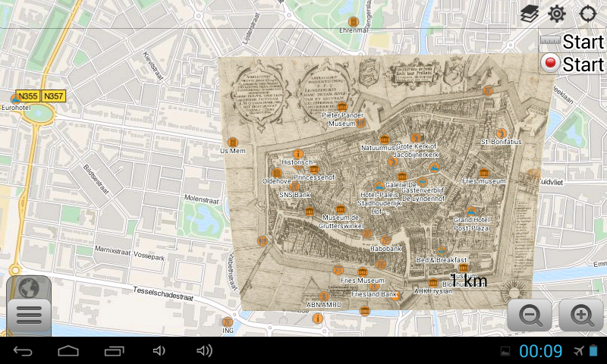This screenshot has height=364, width=607.
Task: Tap the 00:09 status bar clock
Action: [540, 351]
